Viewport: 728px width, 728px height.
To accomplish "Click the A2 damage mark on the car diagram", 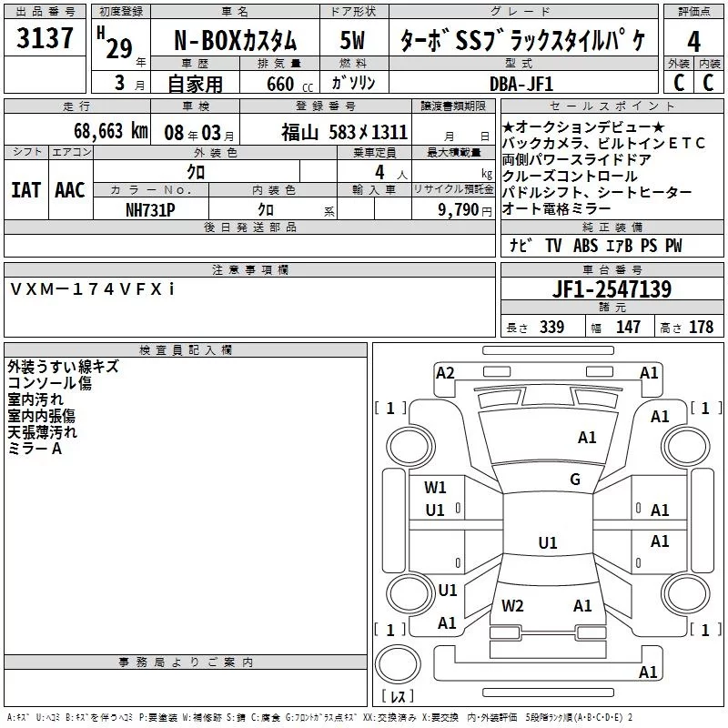I will pos(445,373).
